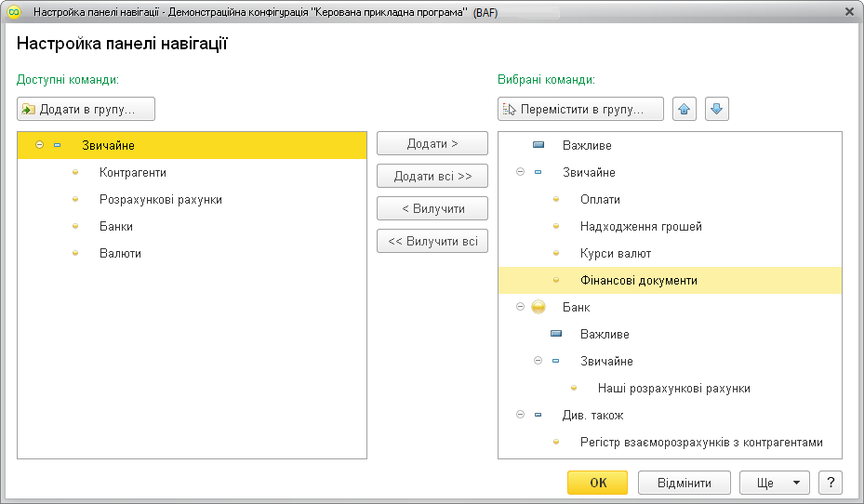Select the Важливе row under Банк
Screen dimensions: 864x504
pos(670,335)
